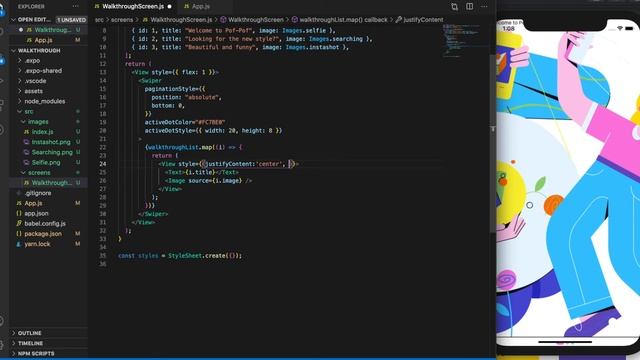
Task: Open editor more actions menu
Action: pyautogui.click(x=484, y=7)
